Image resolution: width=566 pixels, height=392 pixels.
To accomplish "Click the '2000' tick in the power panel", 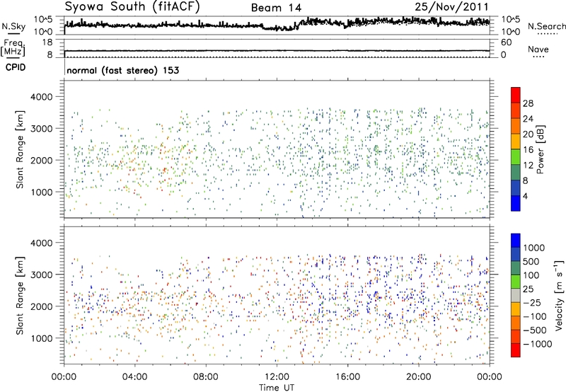I will (41, 160).
